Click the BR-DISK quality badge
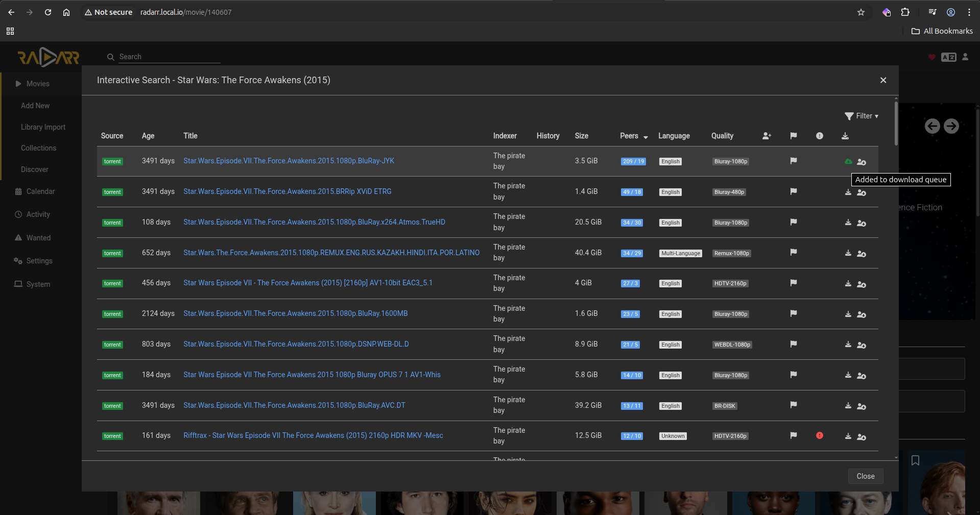Viewport: 980px width, 515px height. click(725, 406)
